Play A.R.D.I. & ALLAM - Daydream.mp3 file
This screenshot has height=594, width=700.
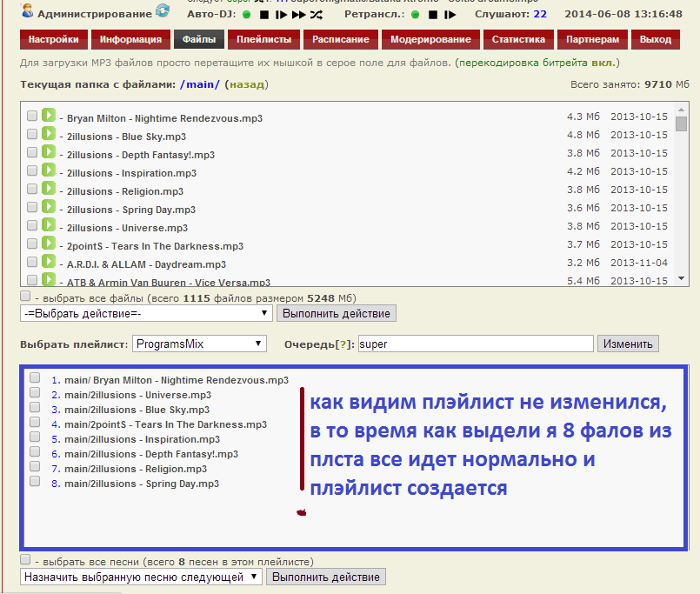[49, 262]
